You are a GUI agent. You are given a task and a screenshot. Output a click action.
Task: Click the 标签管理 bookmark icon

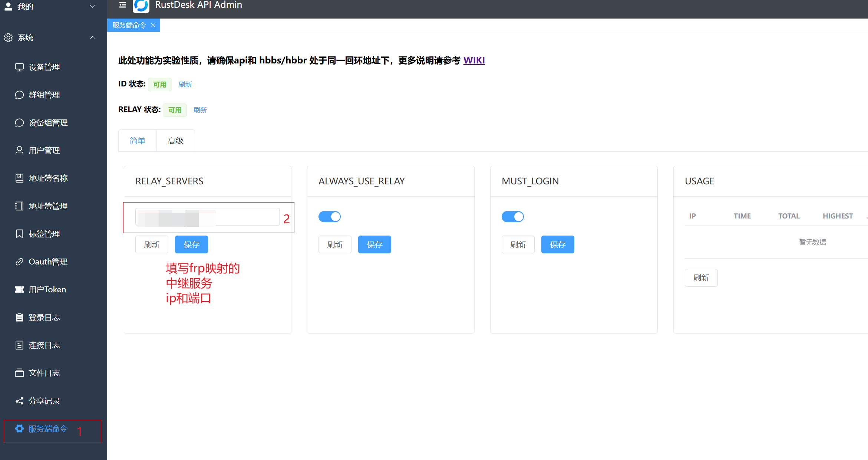(x=19, y=234)
